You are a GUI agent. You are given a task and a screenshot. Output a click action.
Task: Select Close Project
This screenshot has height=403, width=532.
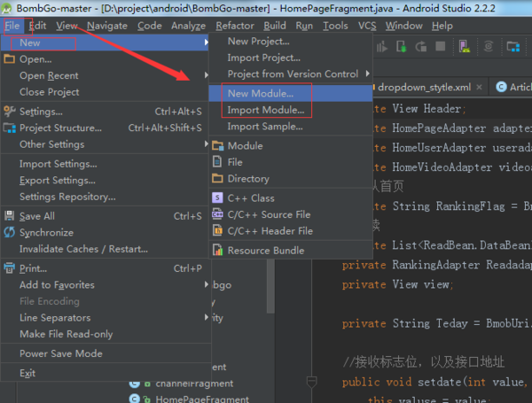tap(106, 92)
